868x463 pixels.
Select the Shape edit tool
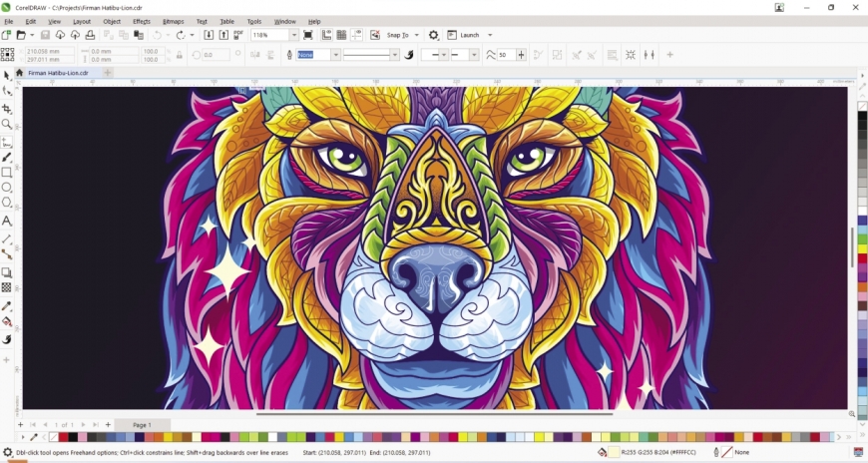pos(7,92)
